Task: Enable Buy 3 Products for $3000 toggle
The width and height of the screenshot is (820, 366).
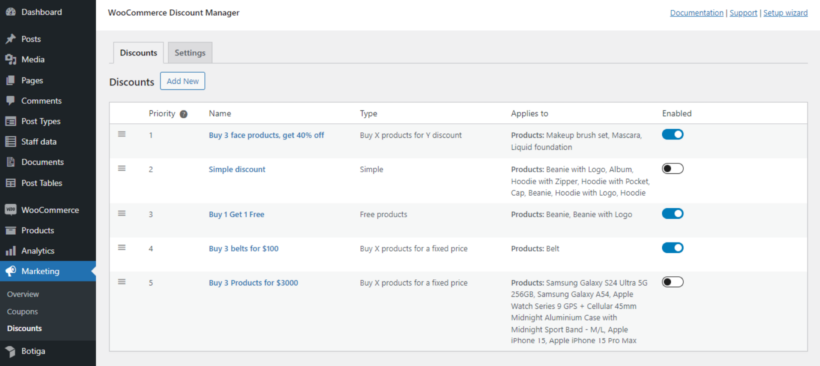Action: [x=673, y=282]
